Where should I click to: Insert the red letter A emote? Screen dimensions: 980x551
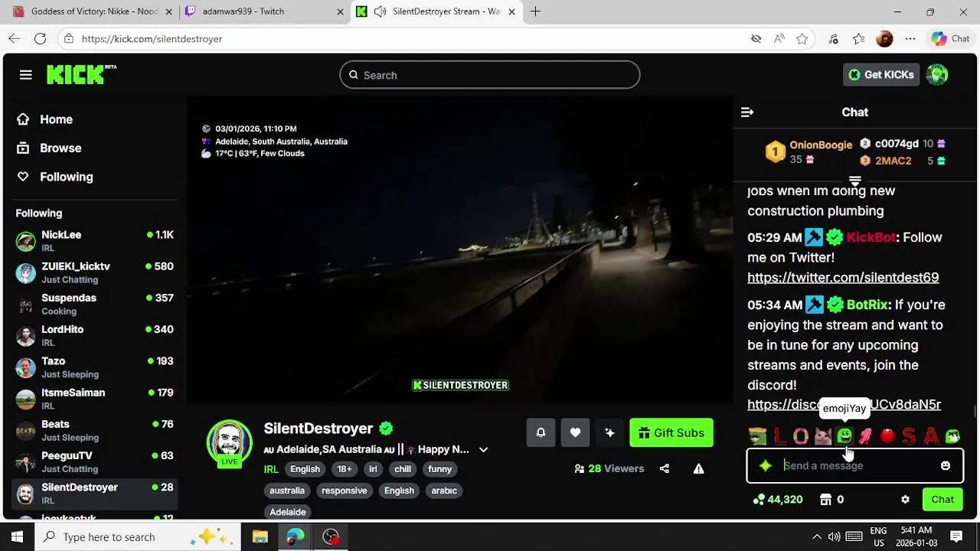pyautogui.click(x=931, y=435)
